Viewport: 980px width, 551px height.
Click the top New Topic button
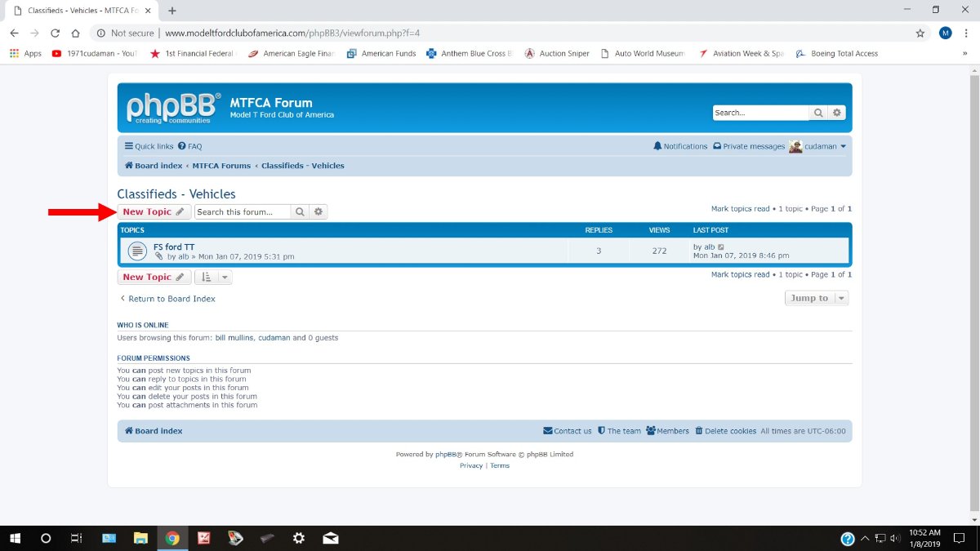pos(154,212)
